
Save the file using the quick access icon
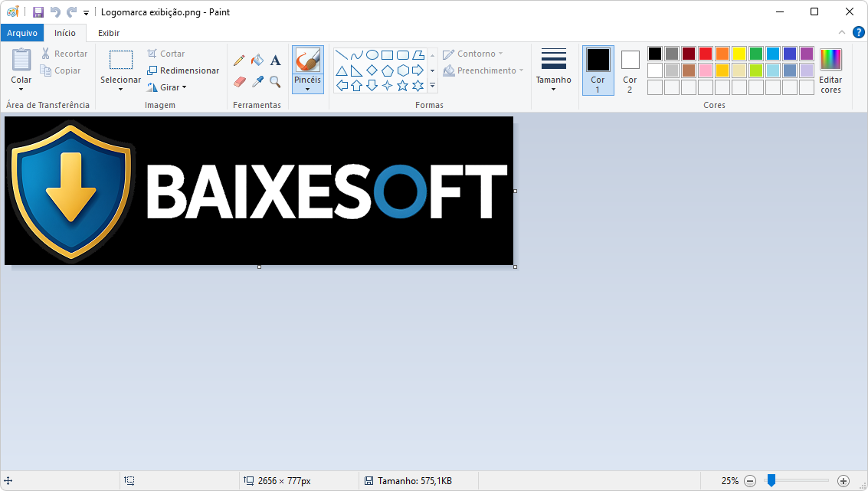tap(38, 12)
